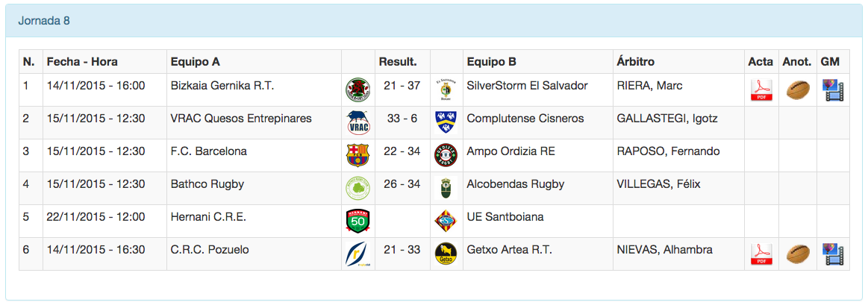Open the PDF acta for C.R.C. Pozuelo match
Image resolution: width=868 pixels, height=305 pixels.
(x=761, y=254)
